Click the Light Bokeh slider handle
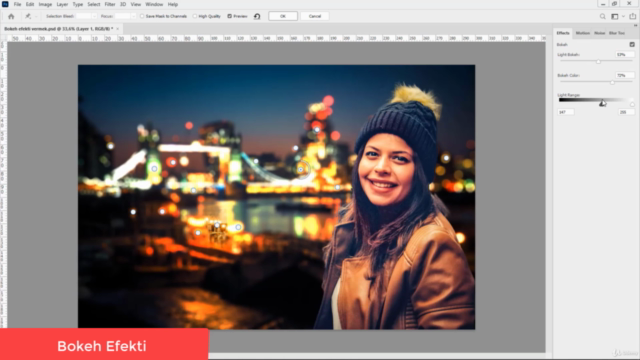Viewport: 640px width, 360px height. (598, 62)
